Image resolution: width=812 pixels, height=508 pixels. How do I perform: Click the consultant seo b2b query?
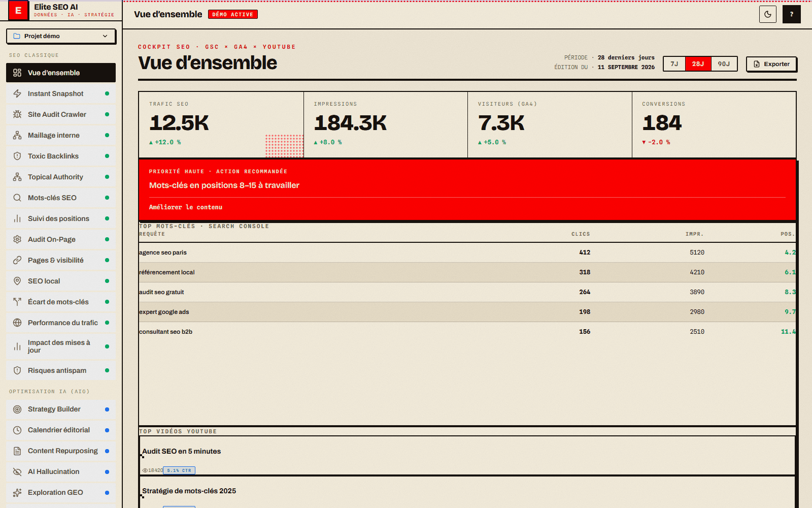point(166,332)
